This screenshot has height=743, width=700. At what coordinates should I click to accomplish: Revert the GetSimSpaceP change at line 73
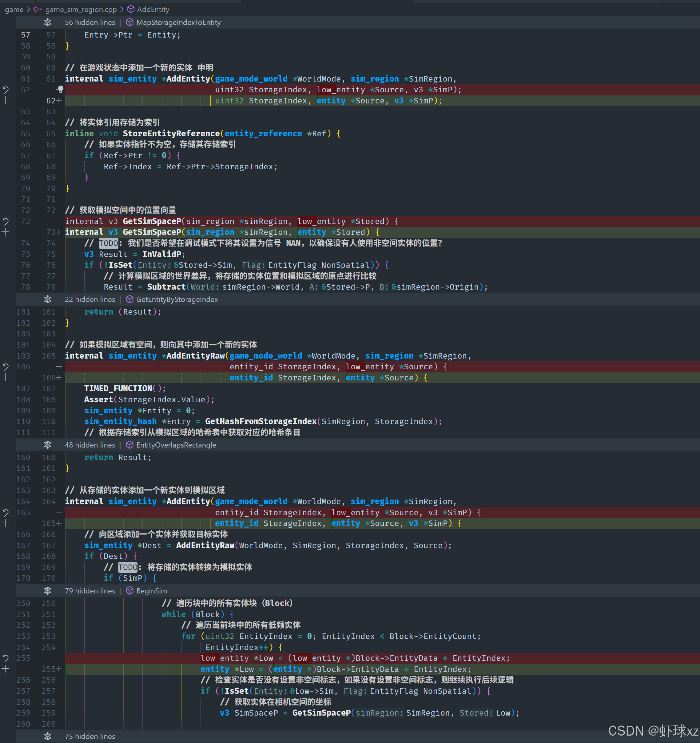6,221
